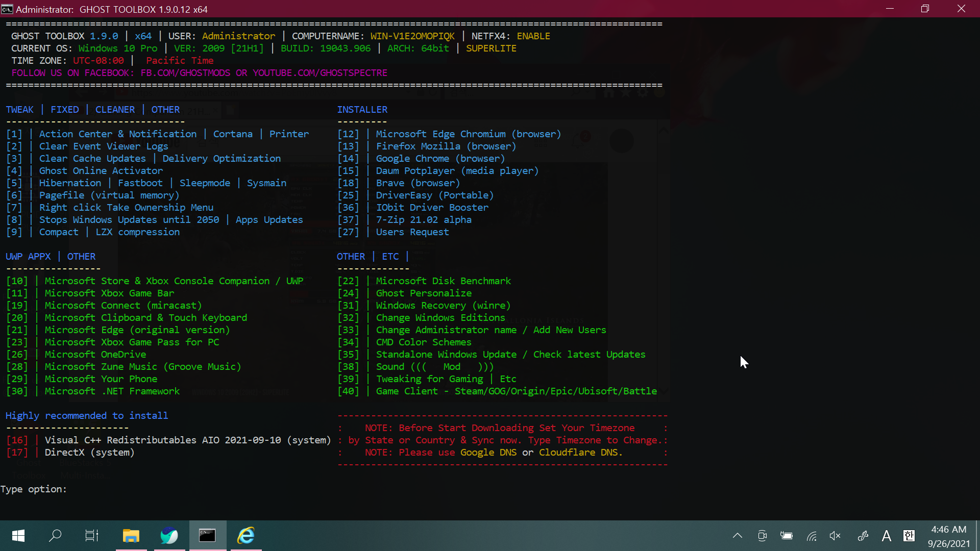Viewport: 980px width, 551px height.
Task: Click Show desktop sliver on taskbar edge
Action: coord(977,536)
